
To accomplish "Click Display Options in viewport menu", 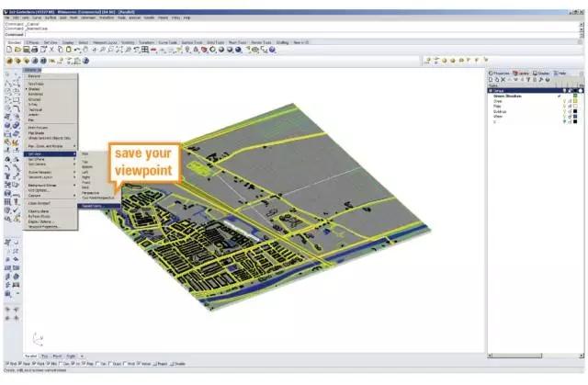I will tap(40, 221).
